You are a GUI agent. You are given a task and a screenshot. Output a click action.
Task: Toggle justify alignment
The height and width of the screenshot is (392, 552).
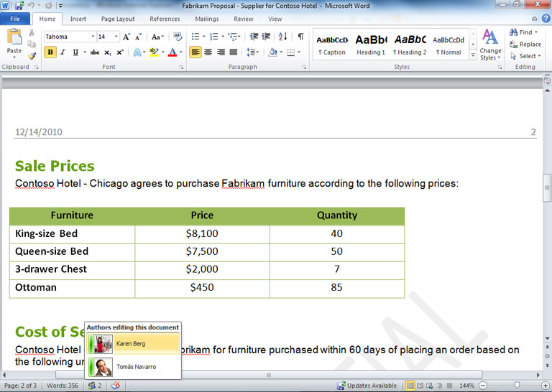(233, 52)
